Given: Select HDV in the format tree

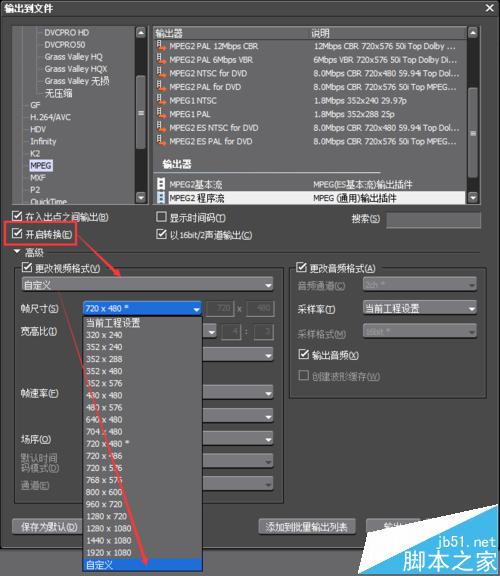Looking at the screenshot, I should click(38, 129).
